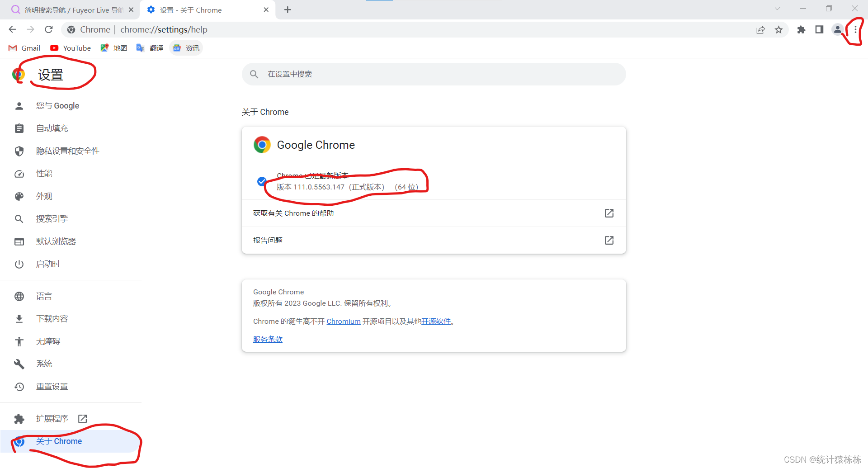The image size is (868, 468).
Task: Click the Google Chrome logo in About card
Action: coord(262,145)
